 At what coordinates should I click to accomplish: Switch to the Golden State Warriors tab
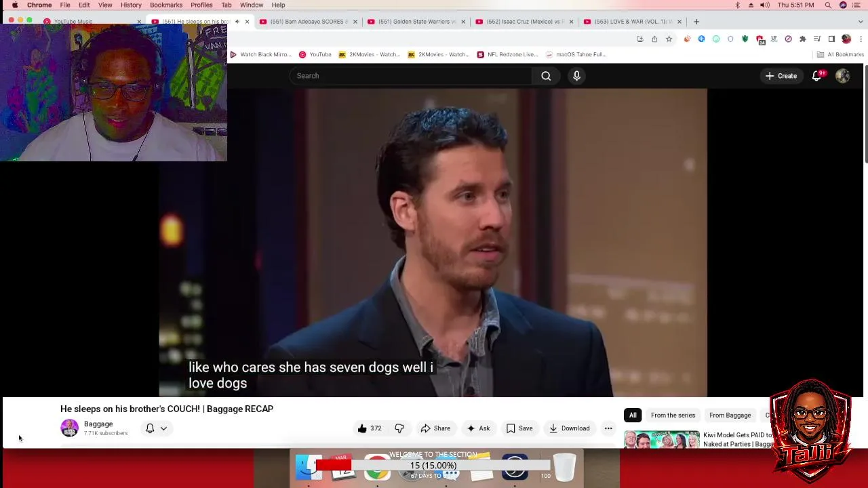(416, 22)
